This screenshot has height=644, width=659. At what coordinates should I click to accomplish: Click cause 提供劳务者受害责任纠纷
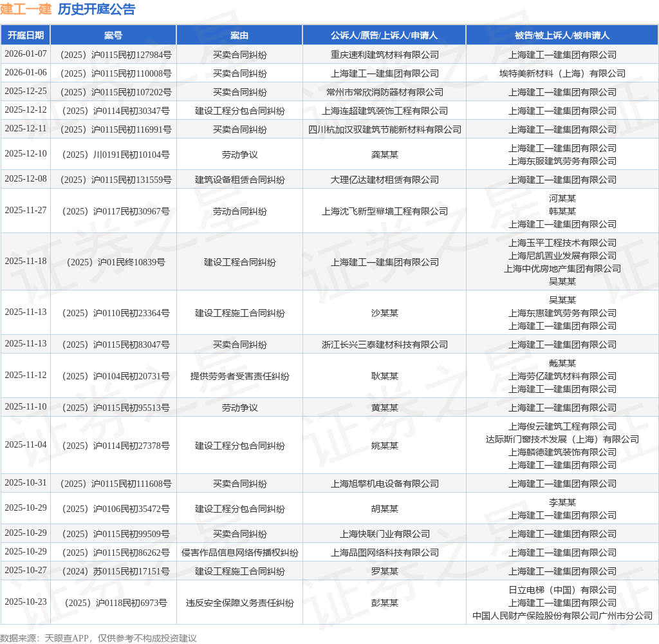239,376
